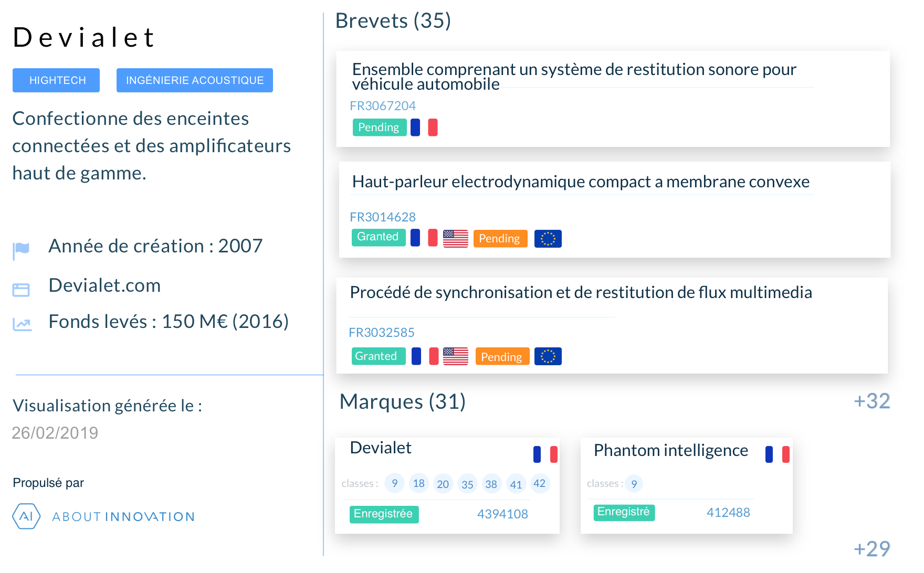Expand the +29 more trademarks indicator

tap(872, 549)
